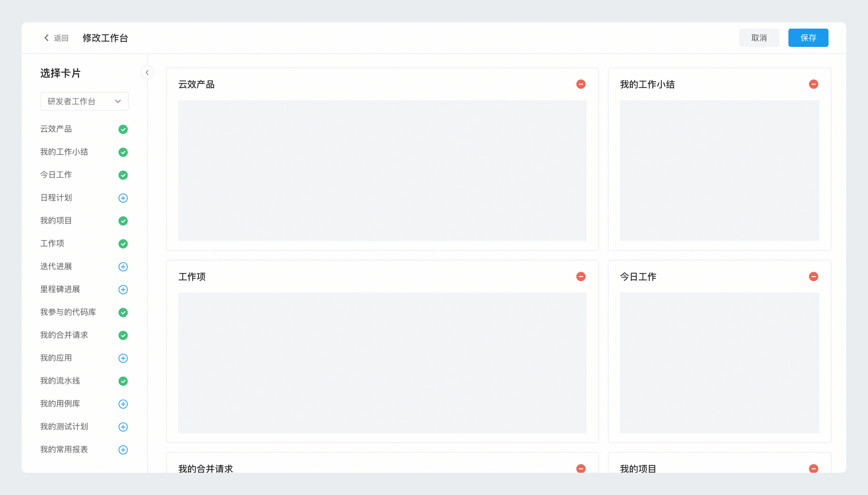Open the 研发者工作台 dropdown
The height and width of the screenshot is (495, 868).
(84, 101)
